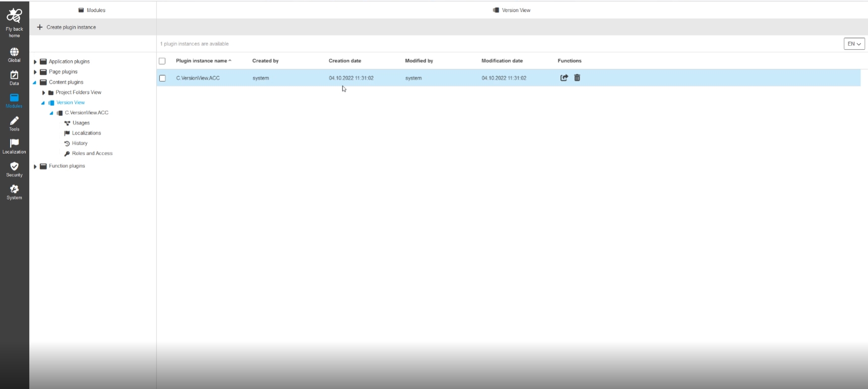Click Create plugin instance button label

coord(71,27)
